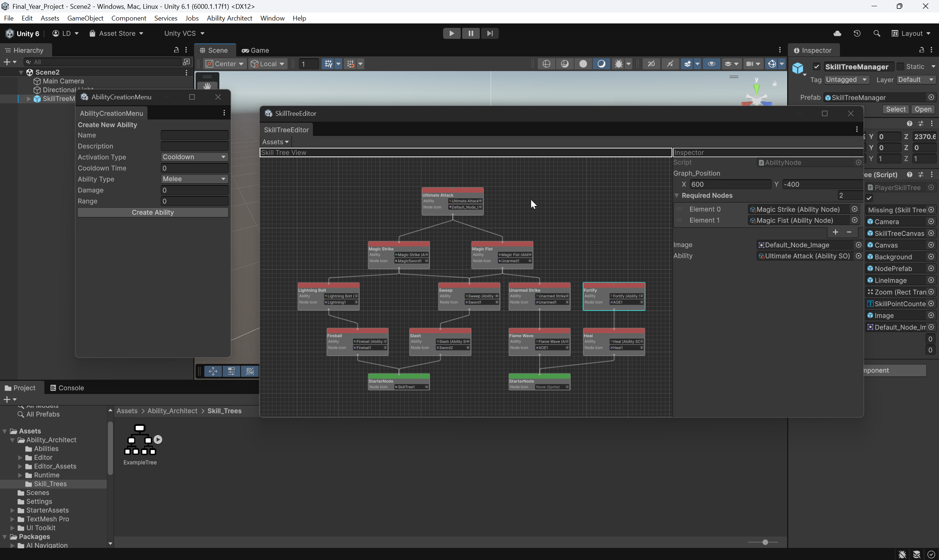Lock the Hierarchy panel
The height and width of the screenshot is (560, 939).
coord(176,50)
